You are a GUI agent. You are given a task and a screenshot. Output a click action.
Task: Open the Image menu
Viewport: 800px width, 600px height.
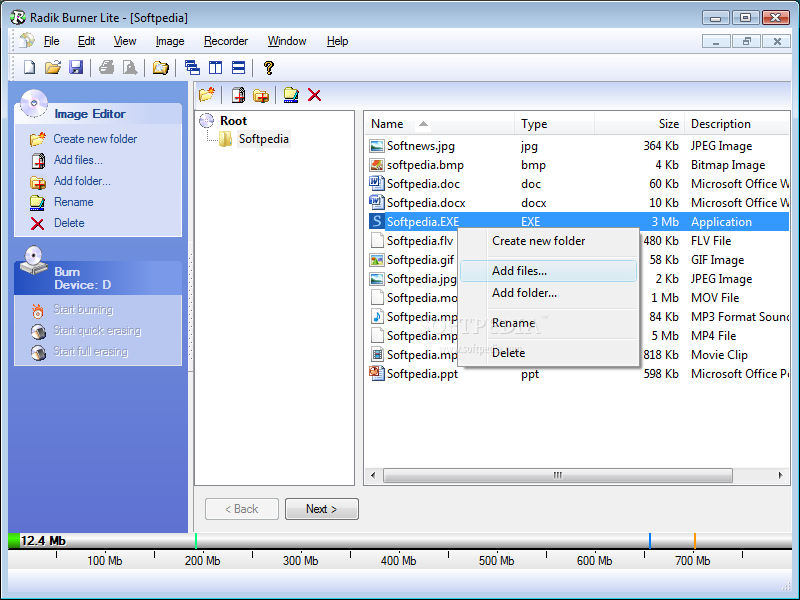(170, 41)
